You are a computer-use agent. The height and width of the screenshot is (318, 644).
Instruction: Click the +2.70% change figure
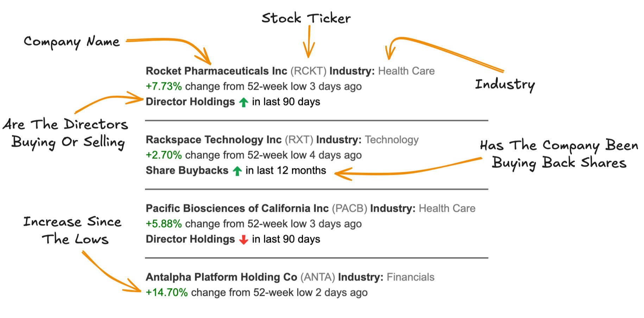(164, 155)
